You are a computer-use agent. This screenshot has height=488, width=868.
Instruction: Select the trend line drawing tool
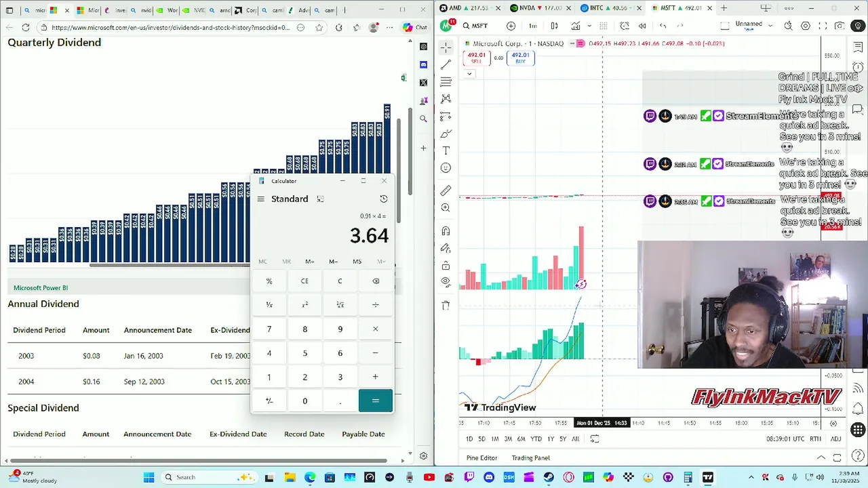point(446,64)
